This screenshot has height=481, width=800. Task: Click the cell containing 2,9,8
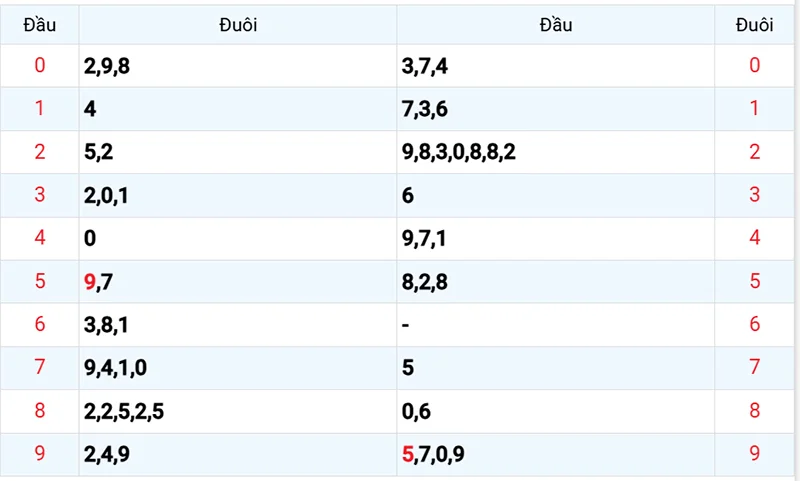point(108,67)
